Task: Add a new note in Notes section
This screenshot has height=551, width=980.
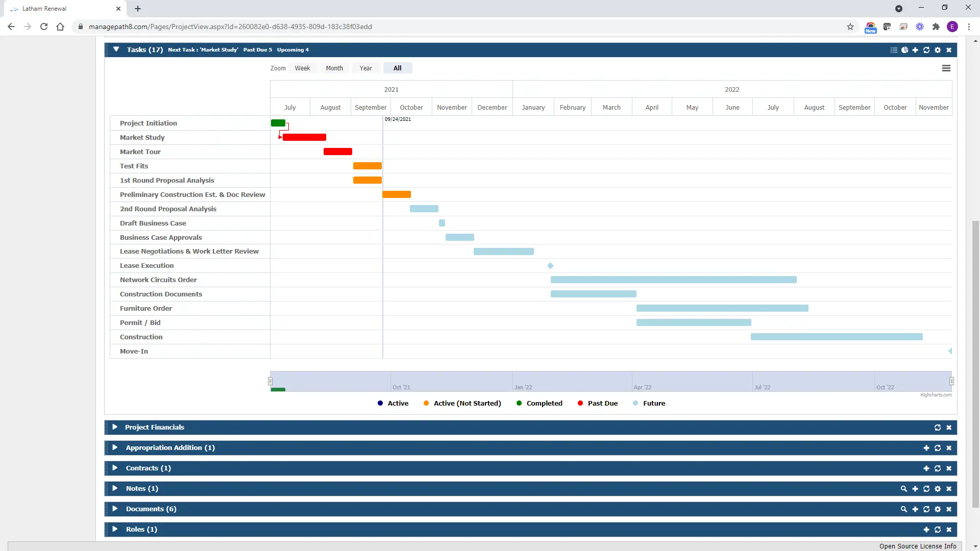Action: click(915, 488)
